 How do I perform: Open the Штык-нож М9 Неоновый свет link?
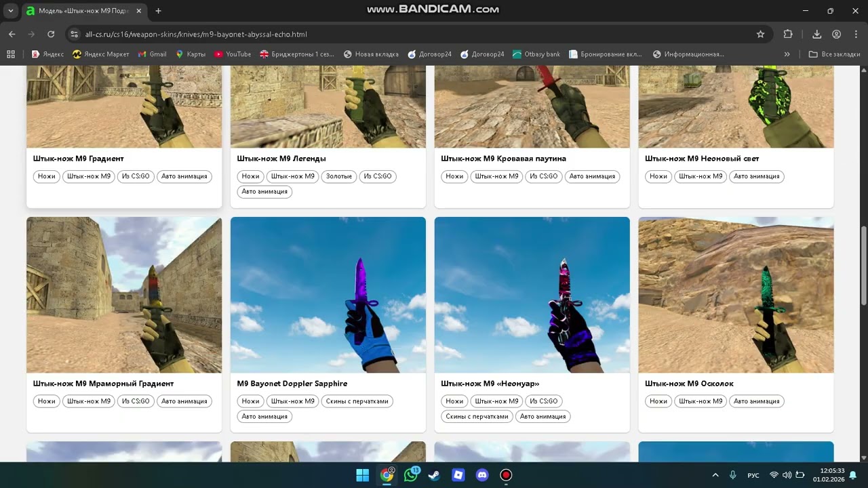(702, 159)
